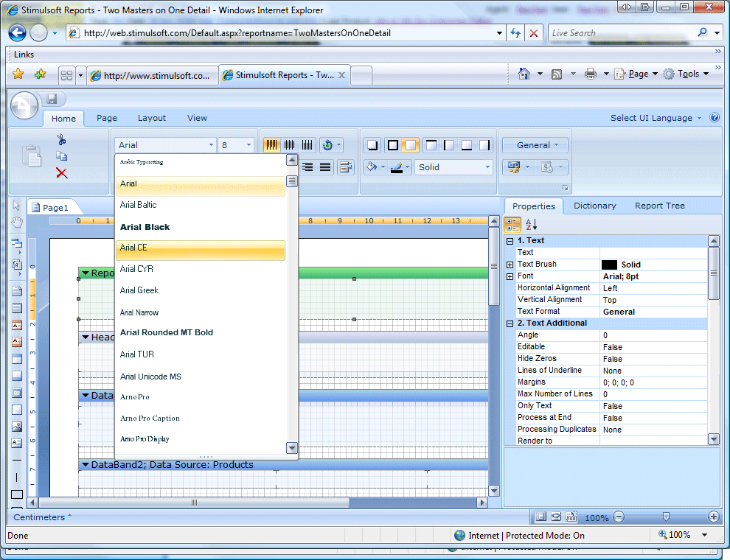
Task: Open the Solid brush type dropdown
Action: 453,167
